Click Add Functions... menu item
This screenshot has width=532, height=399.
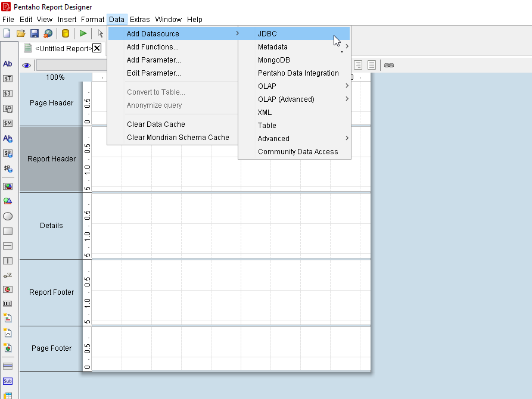pos(173,47)
